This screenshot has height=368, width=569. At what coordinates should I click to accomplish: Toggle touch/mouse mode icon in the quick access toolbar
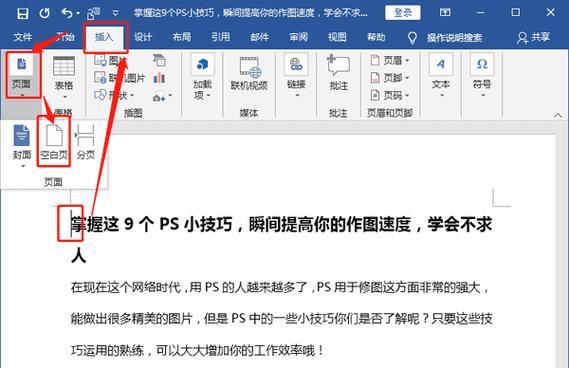[x=94, y=13]
